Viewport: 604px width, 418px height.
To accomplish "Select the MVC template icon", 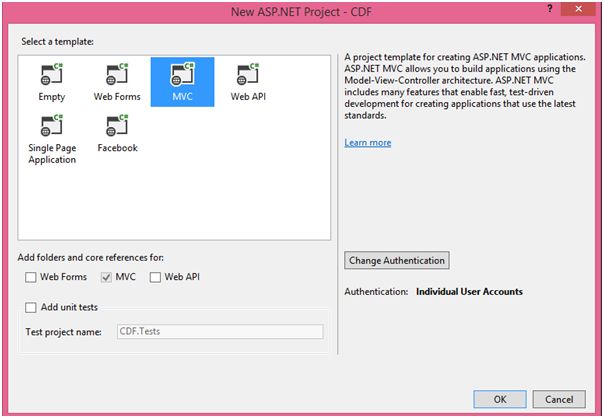I will pos(181,76).
